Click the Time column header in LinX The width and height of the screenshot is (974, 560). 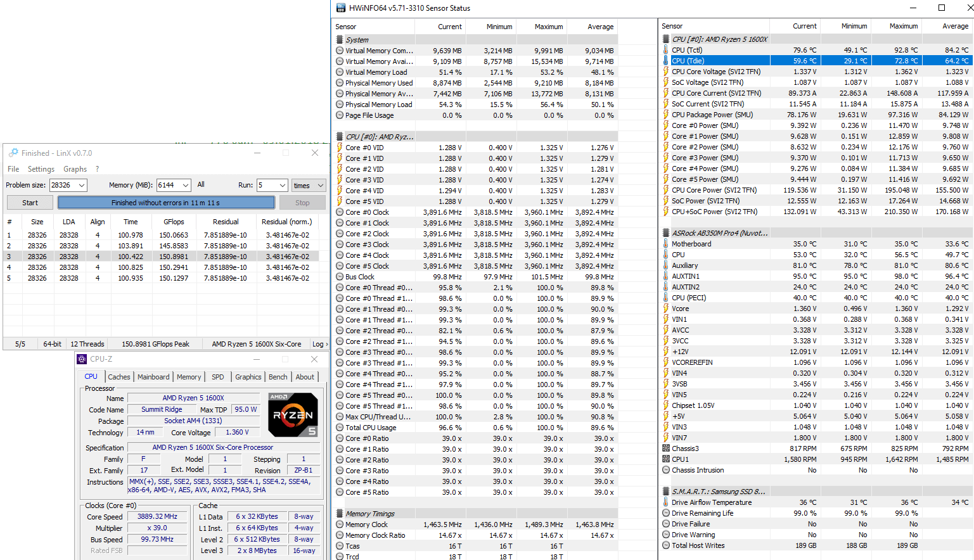pyautogui.click(x=131, y=222)
